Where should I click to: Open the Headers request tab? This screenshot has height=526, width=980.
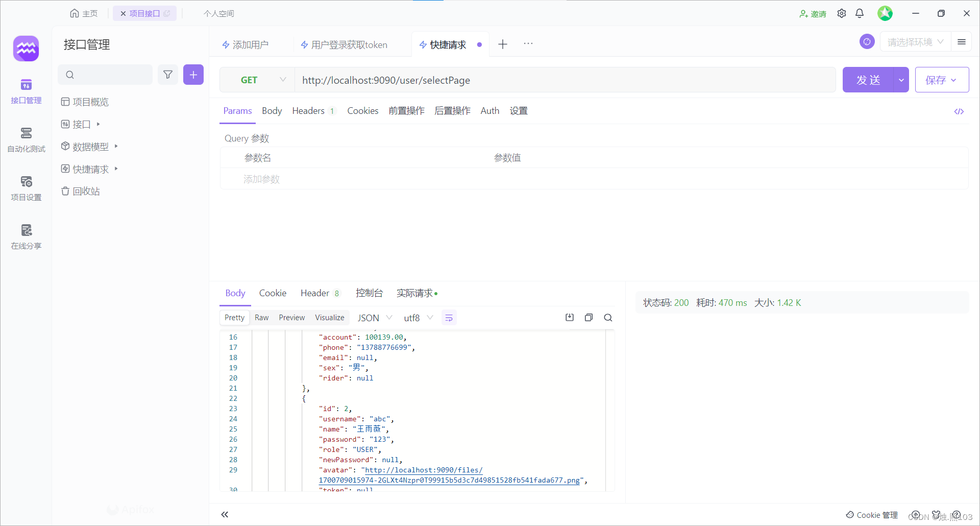point(307,110)
